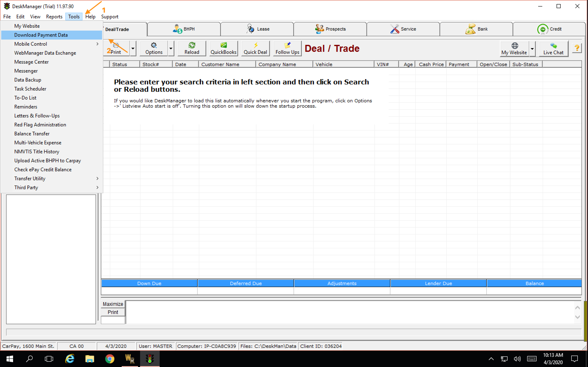Open the QuickBooks toolbar button
The height and width of the screenshot is (367, 588).
pyautogui.click(x=223, y=49)
